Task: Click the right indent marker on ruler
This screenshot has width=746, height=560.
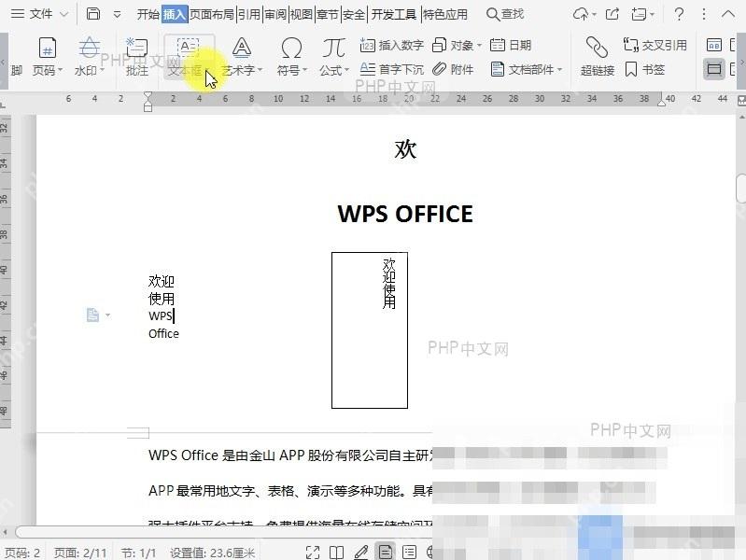Action: 661,102
